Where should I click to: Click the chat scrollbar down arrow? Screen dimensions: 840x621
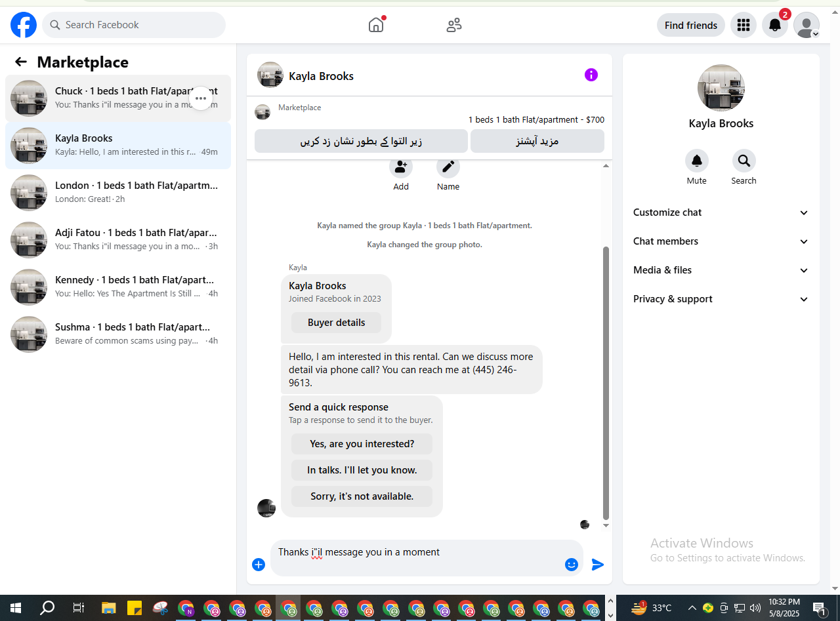click(606, 525)
